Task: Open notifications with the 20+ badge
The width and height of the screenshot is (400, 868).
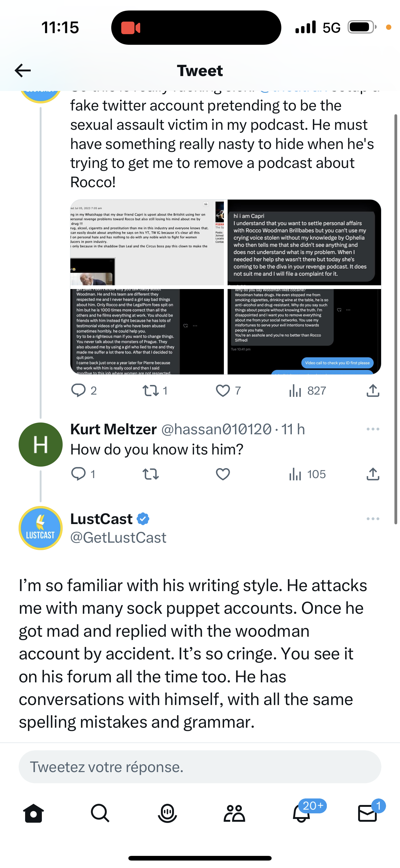Action: (301, 813)
